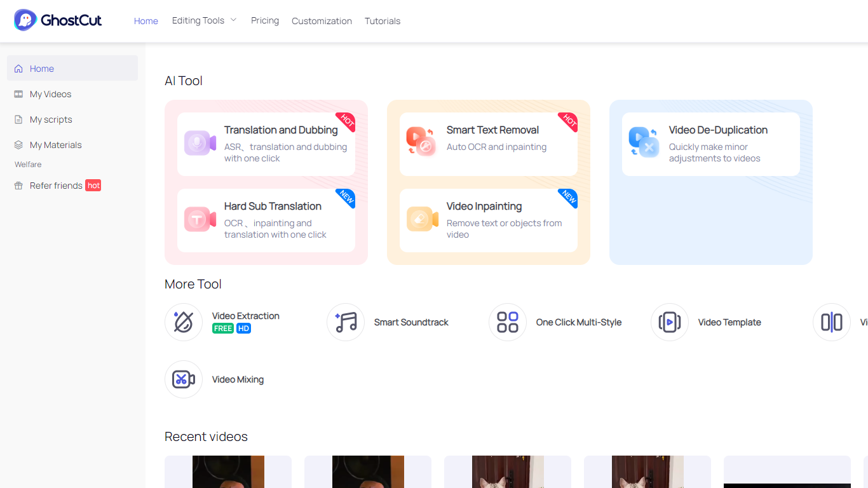The width and height of the screenshot is (868, 488).
Task: Open the My scripts sidebar item
Action: (x=51, y=119)
